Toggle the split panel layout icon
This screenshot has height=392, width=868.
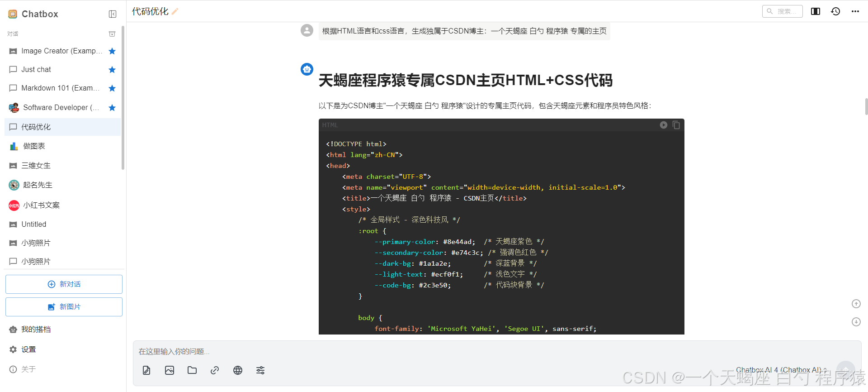coord(816,11)
